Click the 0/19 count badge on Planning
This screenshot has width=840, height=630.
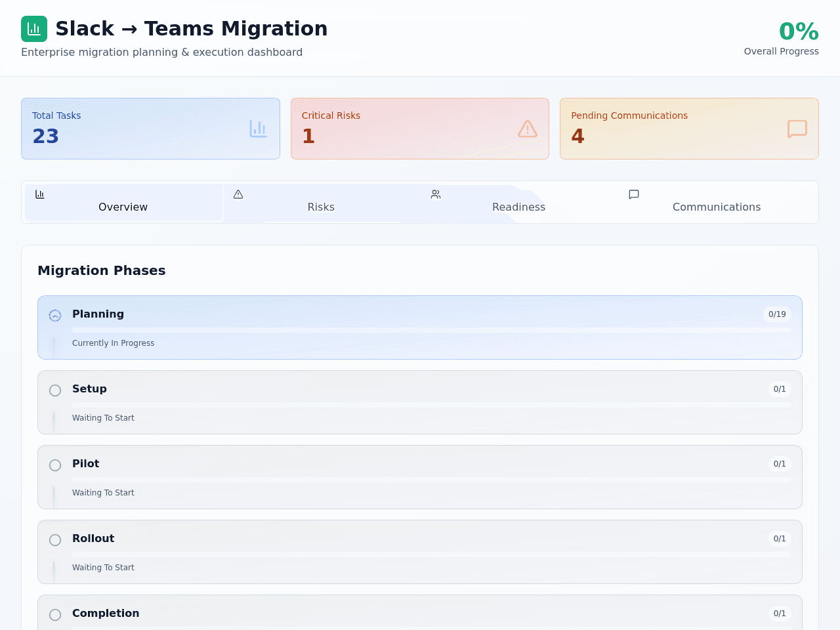coord(777,314)
